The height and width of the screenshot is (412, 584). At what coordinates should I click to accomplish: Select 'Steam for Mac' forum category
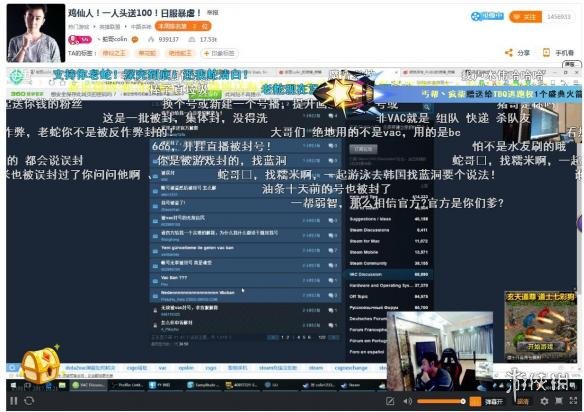pos(388,241)
